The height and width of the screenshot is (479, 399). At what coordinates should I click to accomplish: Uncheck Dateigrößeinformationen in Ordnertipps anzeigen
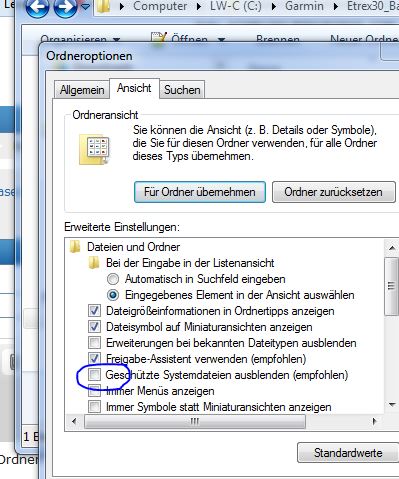click(x=94, y=311)
